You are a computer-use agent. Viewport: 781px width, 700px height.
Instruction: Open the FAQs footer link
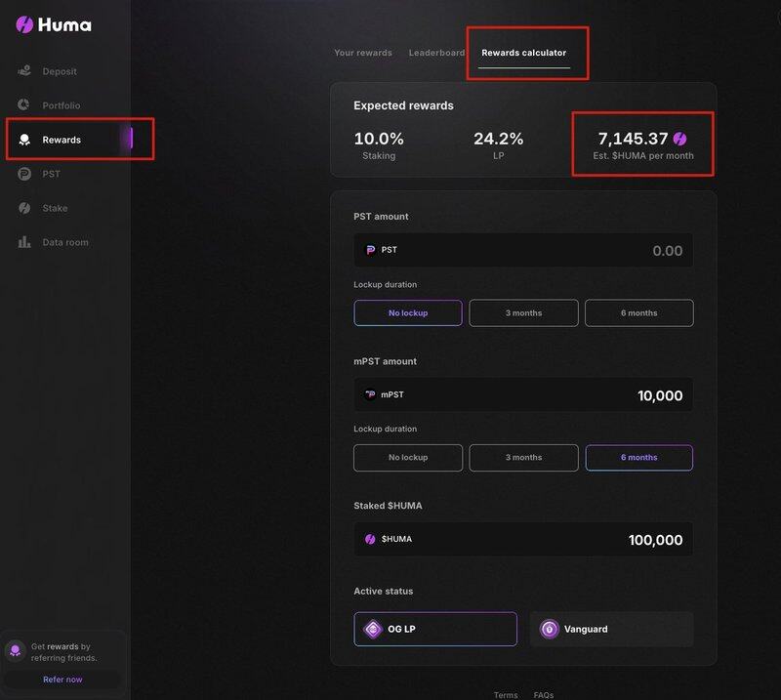coord(544,694)
